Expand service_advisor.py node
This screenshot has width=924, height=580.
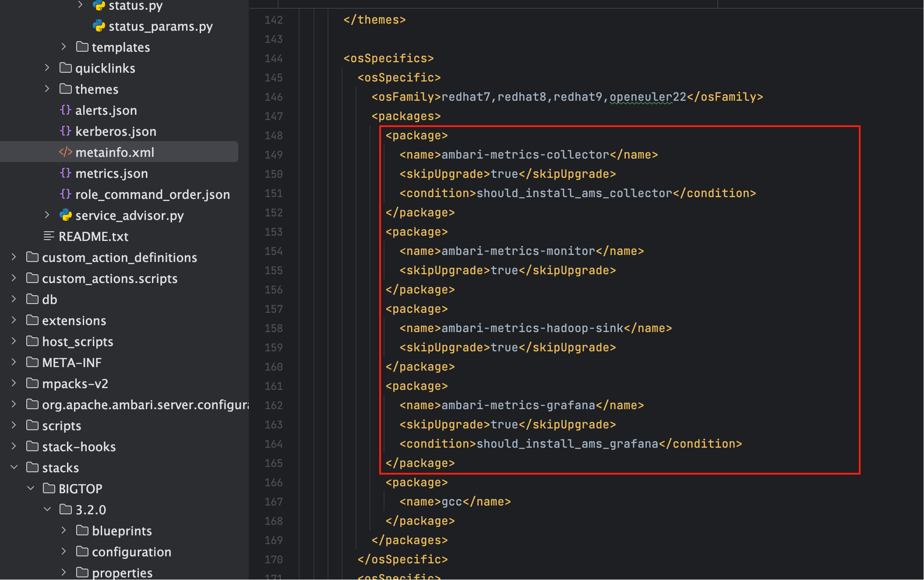point(47,215)
